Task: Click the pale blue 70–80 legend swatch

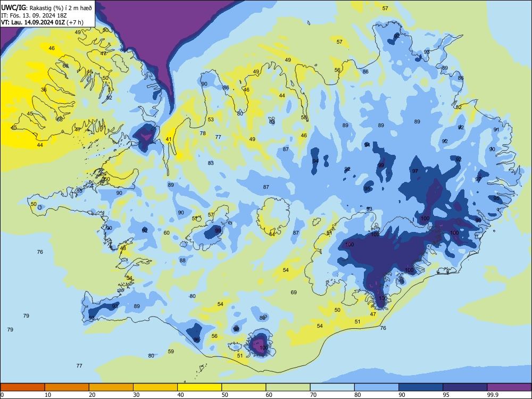Action: [x=332, y=387]
